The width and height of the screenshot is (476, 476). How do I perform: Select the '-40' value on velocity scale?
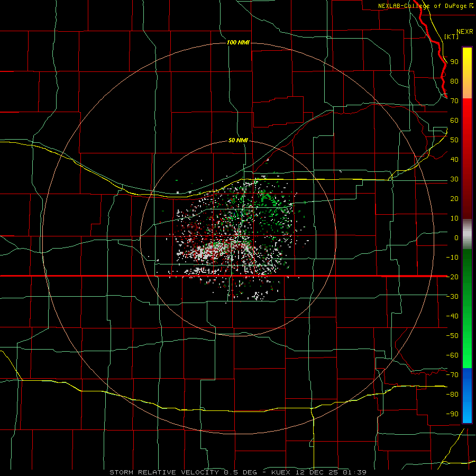[452, 316]
